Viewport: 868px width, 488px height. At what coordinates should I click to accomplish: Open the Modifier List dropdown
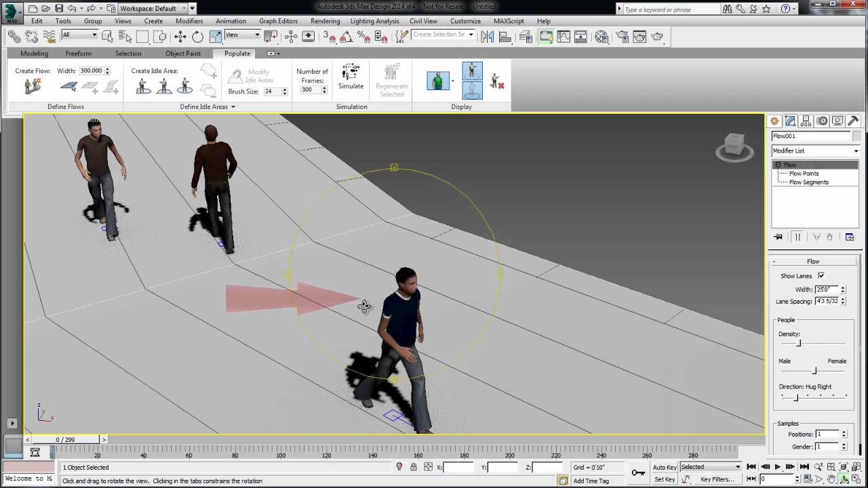point(815,150)
